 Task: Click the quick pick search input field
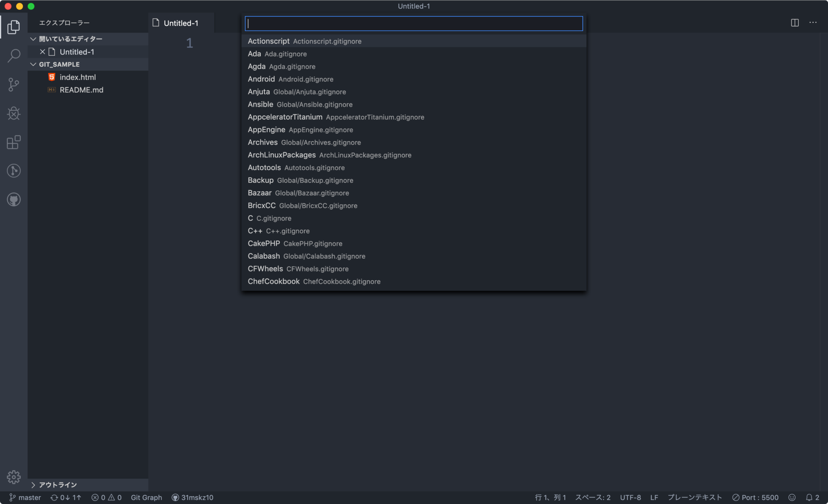(x=413, y=23)
